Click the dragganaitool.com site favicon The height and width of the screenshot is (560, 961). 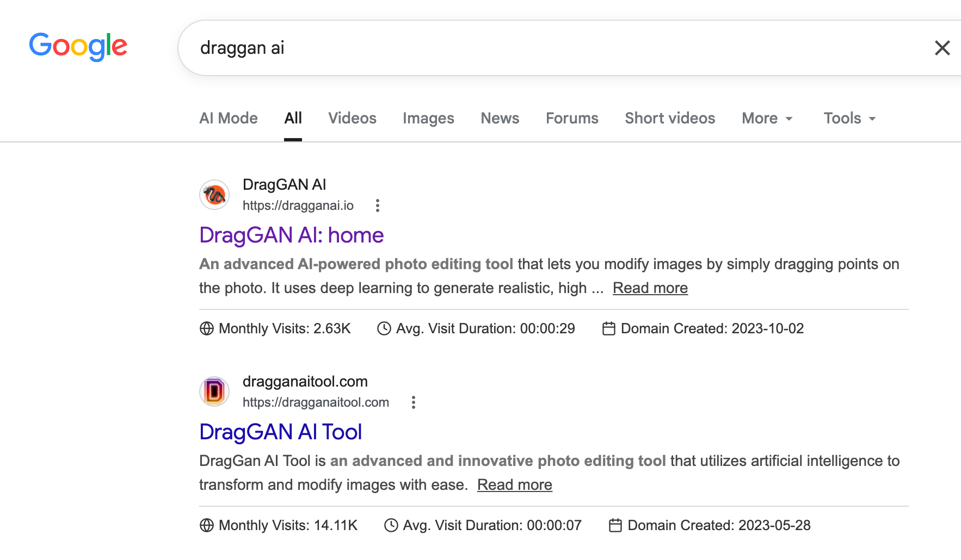pos(214,391)
